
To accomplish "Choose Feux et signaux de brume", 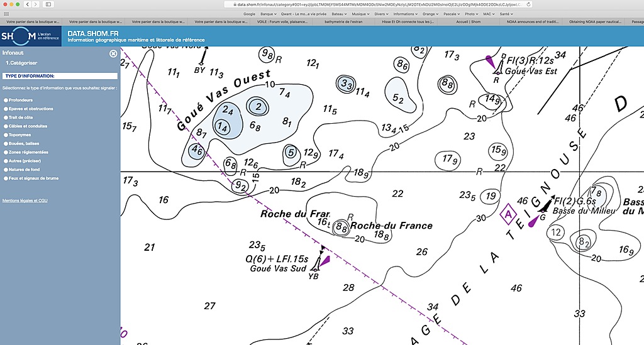I will [6, 178].
